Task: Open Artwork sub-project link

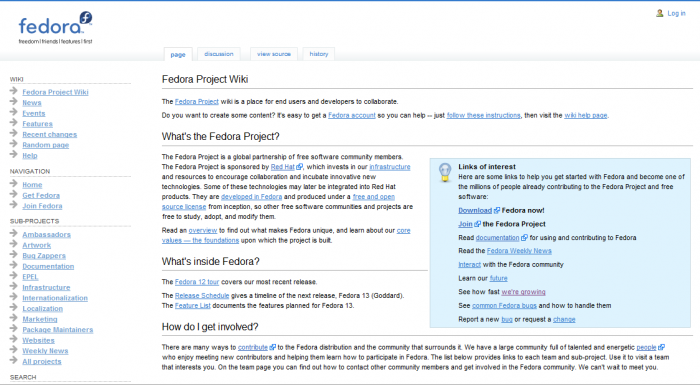Action: click(x=37, y=245)
